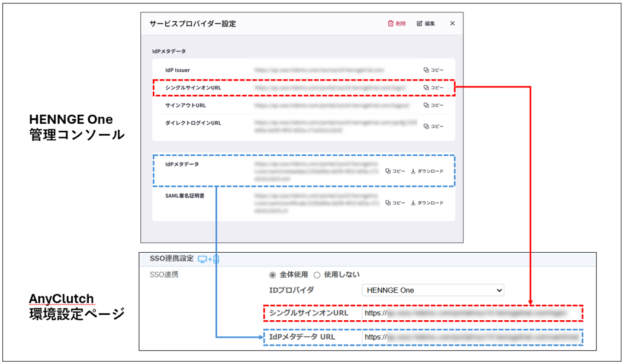Image resolution: width=625 pixels, height=364 pixels.
Task: Select the 全体使用 radio button
Action: 273,275
